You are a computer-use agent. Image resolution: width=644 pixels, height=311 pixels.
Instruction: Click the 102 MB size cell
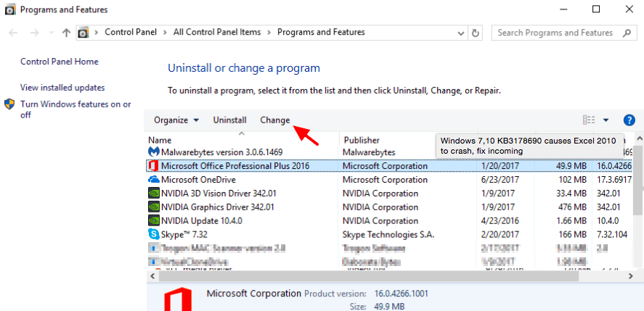pyautogui.click(x=572, y=179)
